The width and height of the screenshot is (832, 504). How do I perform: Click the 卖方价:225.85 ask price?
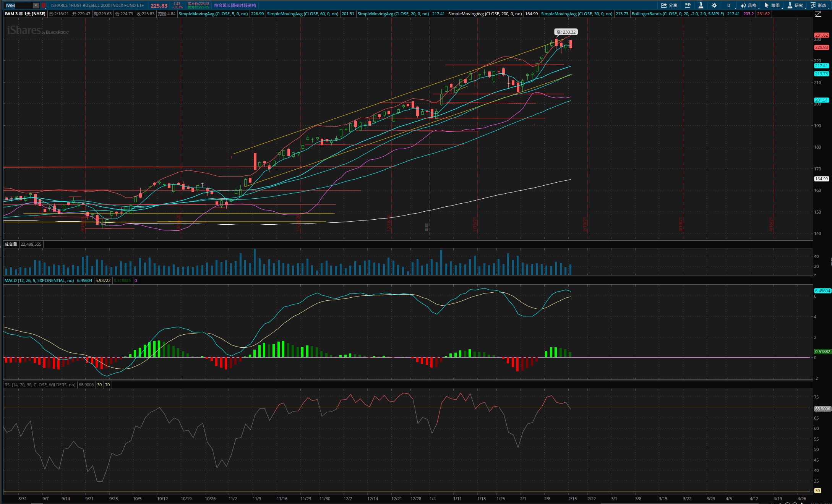coord(198,7)
